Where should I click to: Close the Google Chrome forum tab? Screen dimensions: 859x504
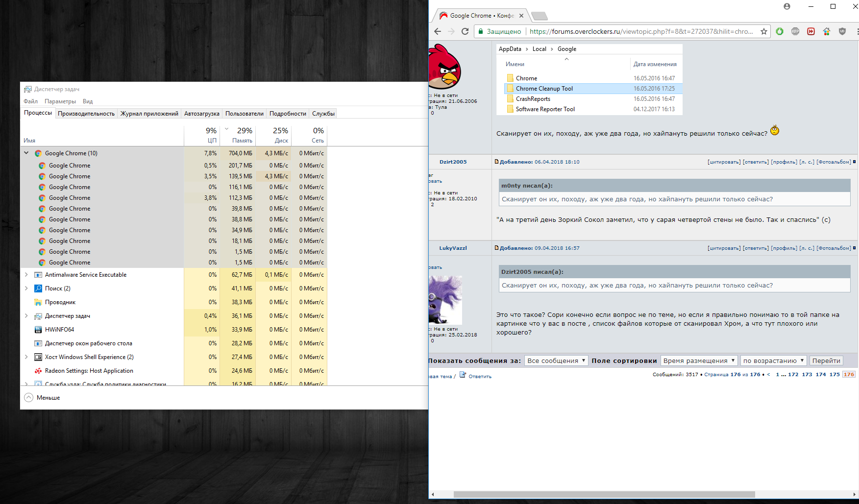(521, 16)
